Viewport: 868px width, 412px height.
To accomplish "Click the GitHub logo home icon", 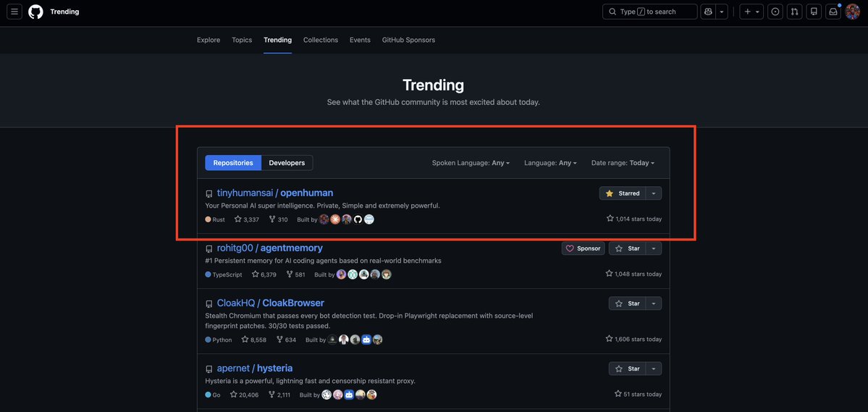I will [x=35, y=12].
